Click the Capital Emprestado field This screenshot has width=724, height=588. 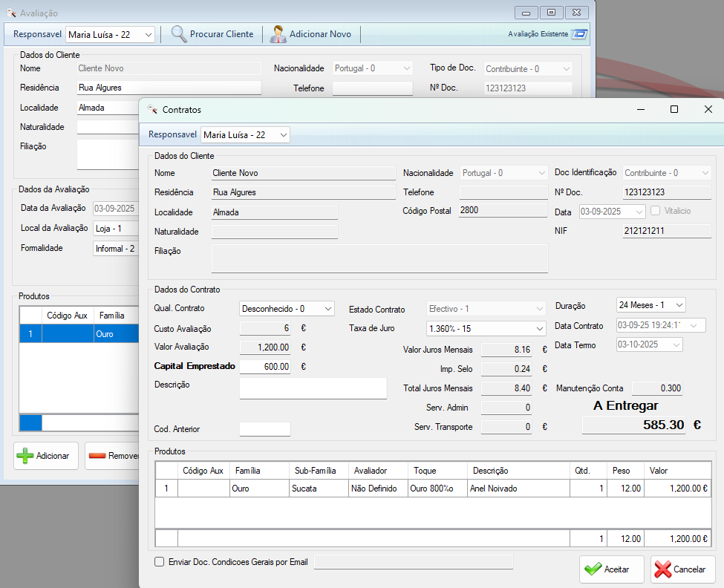pos(264,367)
